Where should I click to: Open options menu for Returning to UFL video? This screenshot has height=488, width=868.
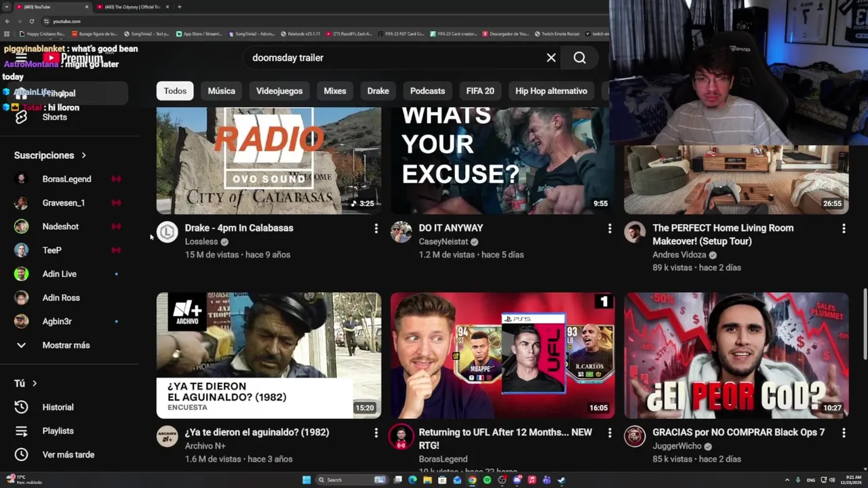610,432
